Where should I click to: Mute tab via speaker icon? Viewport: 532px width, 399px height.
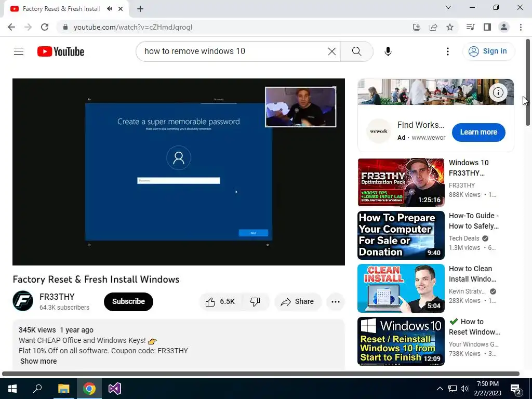coord(109,9)
